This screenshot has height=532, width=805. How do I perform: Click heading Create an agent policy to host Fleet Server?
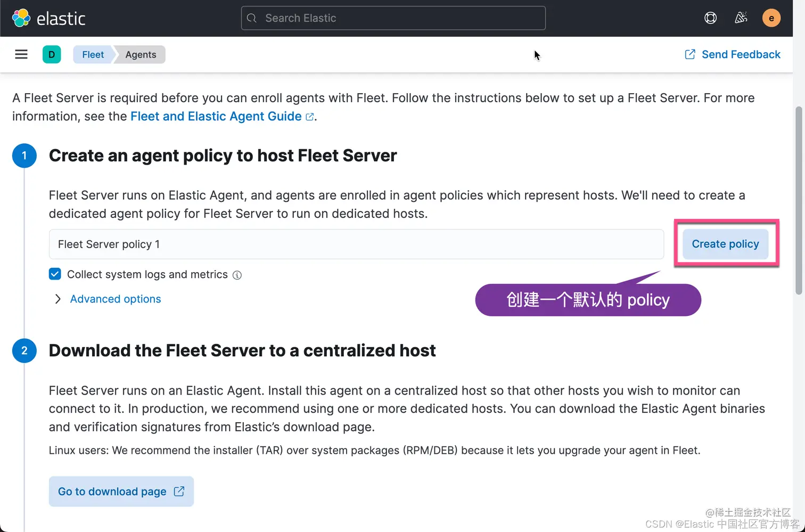223,155
